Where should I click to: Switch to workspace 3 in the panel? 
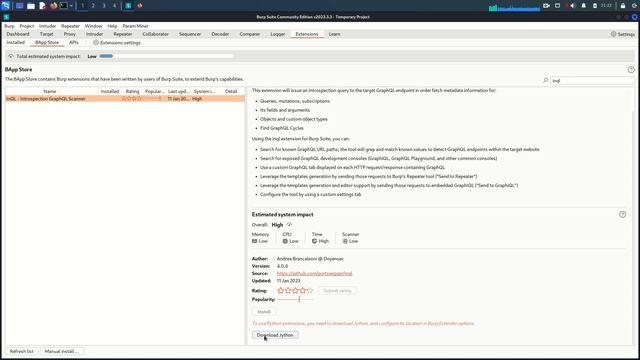click(x=104, y=6)
